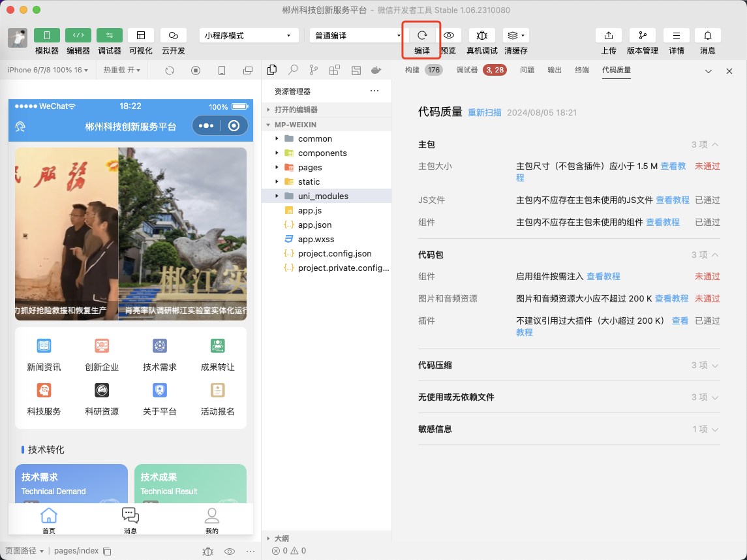Expand the 打开的编辑器 section
Viewport: 747px width, 560px height.
pos(327,110)
